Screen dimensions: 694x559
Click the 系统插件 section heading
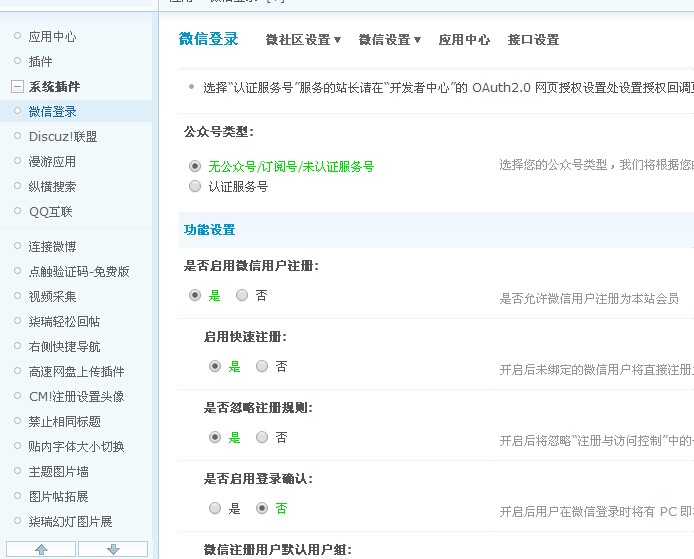(54, 86)
